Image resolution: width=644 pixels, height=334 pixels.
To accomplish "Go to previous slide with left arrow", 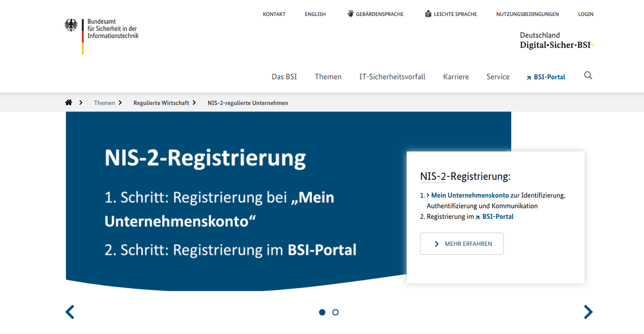I will click(x=70, y=312).
